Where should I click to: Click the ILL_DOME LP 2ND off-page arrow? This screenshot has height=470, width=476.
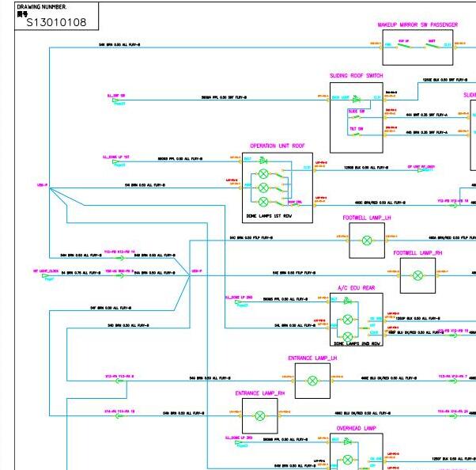coord(240,301)
